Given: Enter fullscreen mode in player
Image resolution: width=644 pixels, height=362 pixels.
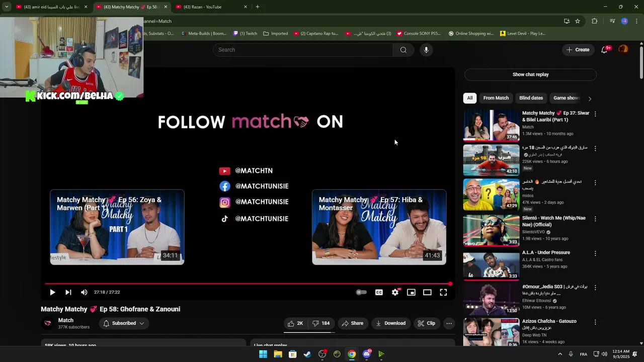Looking at the screenshot, I should (x=443, y=292).
